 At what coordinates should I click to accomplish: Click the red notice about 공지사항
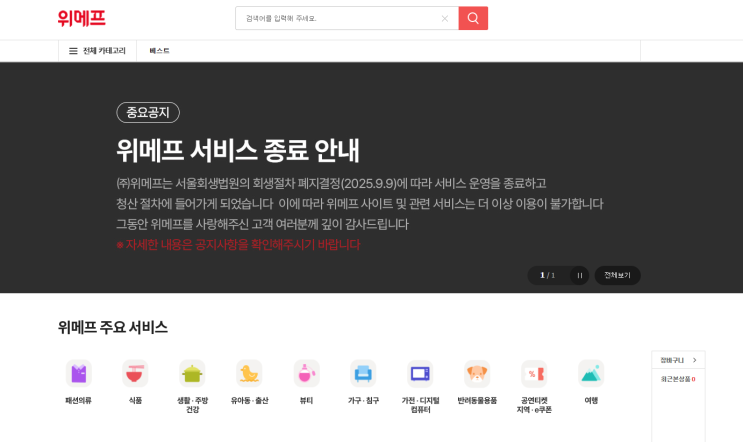coord(238,244)
